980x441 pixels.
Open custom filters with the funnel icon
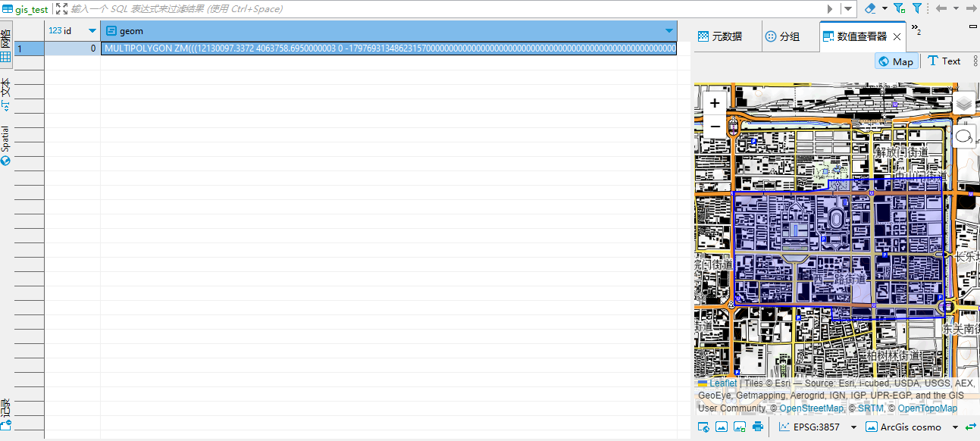click(917, 8)
